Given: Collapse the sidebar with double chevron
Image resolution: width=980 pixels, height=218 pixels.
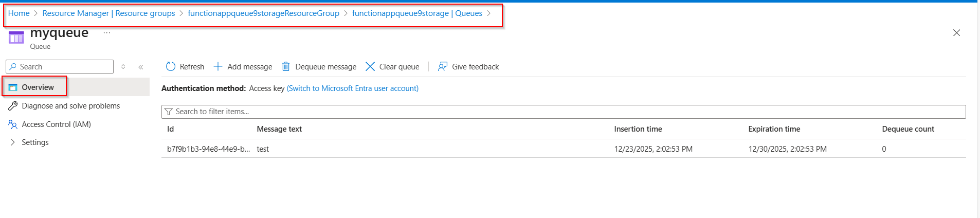Looking at the screenshot, I should pyautogui.click(x=140, y=67).
